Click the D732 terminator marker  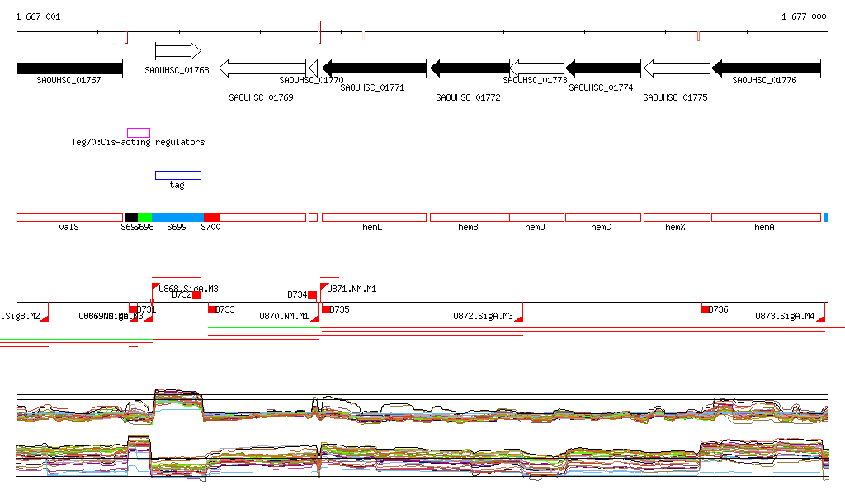pos(196,295)
